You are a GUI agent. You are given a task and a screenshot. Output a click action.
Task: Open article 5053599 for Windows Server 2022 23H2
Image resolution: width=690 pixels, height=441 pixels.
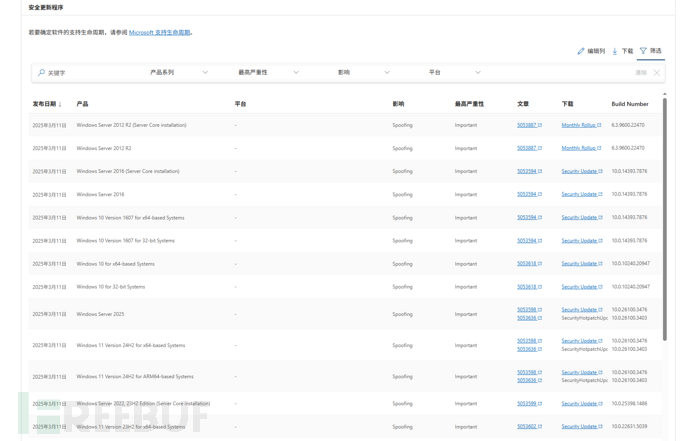pyautogui.click(x=526, y=404)
